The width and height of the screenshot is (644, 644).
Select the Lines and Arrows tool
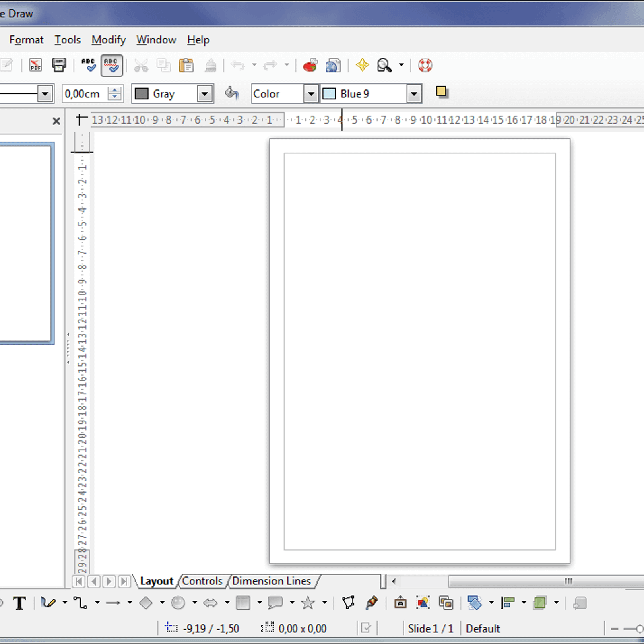pos(113,603)
